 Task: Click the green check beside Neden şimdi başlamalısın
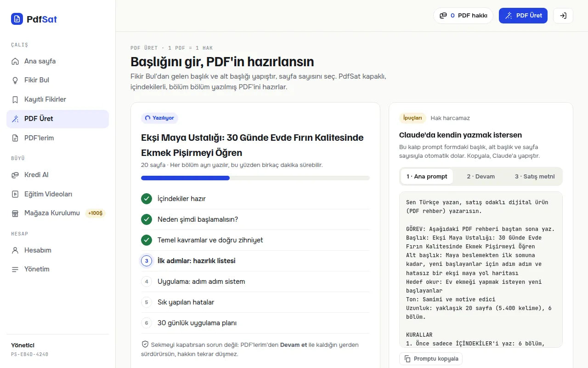(147, 219)
